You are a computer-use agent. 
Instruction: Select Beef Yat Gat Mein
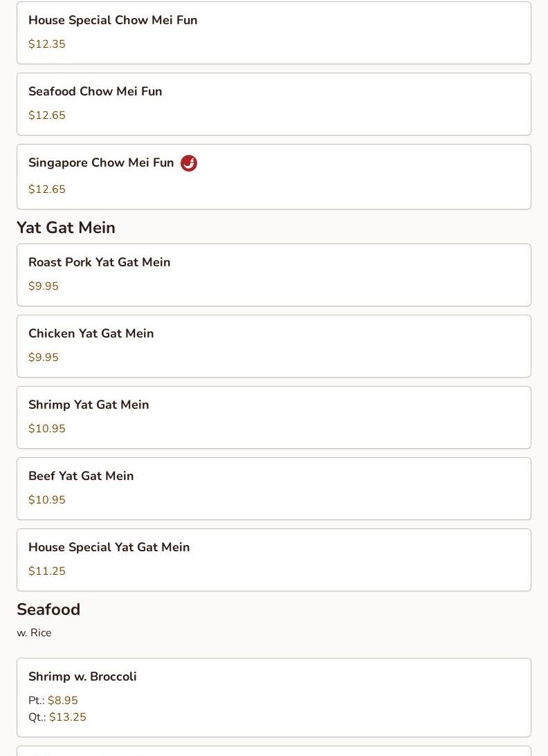(x=81, y=477)
